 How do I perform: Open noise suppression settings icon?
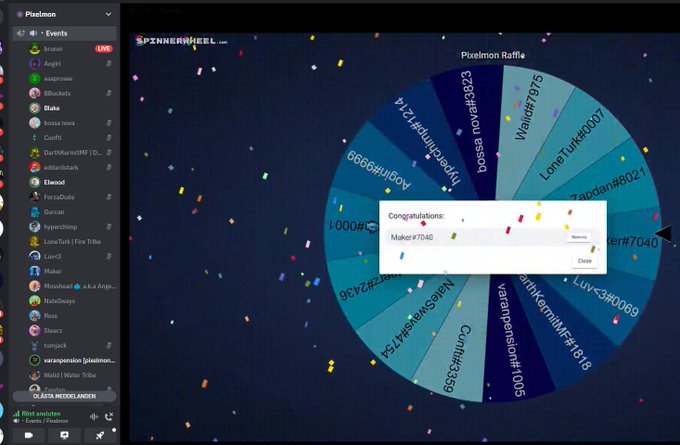94,416
